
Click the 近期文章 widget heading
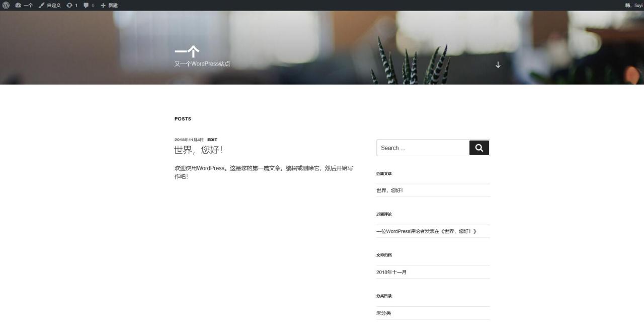[384, 173]
